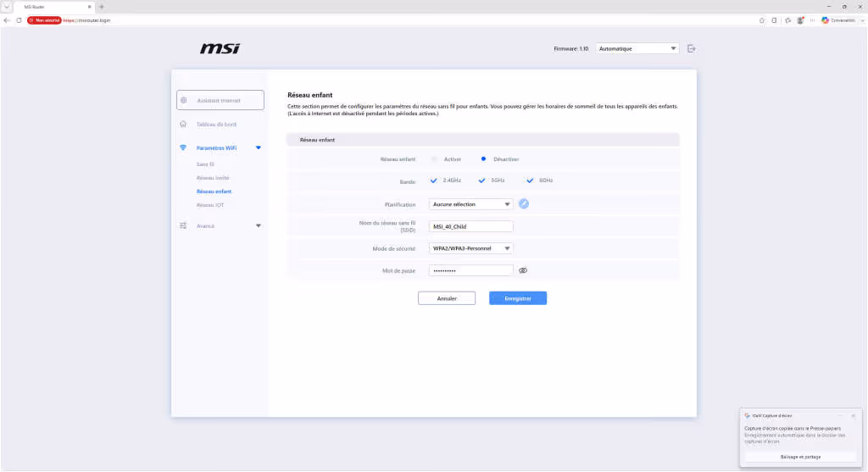Click the Enregistrer button
Screen dimensions: 868x472
518,298
